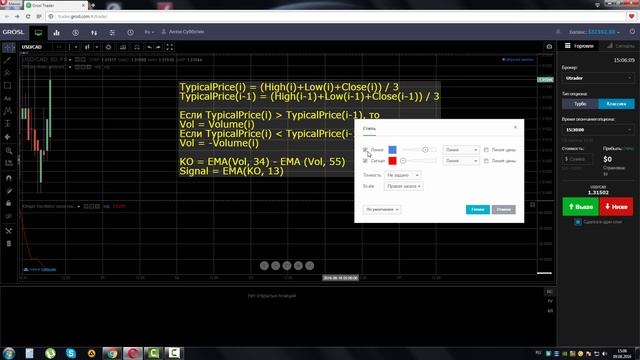Click the gray Отмена button in dialog
The image size is (640, 360).
[x=504, y=209]
